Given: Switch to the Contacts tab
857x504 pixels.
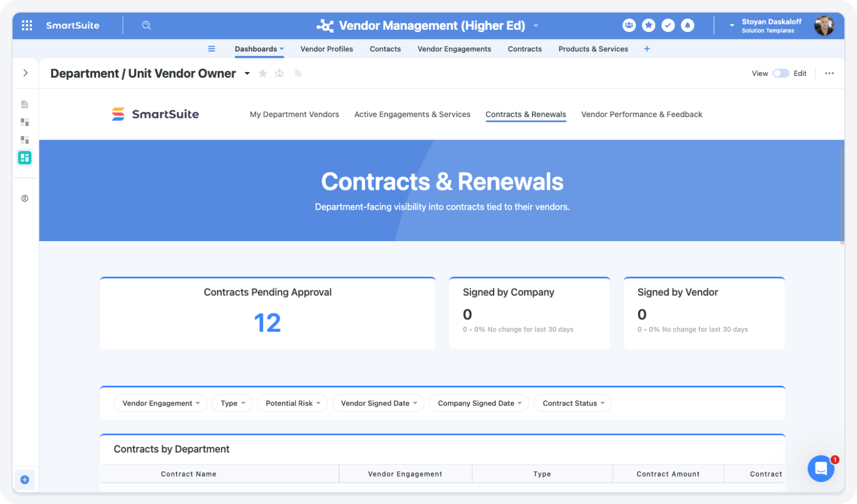Looking at the screenshot, I should (385, 49).
